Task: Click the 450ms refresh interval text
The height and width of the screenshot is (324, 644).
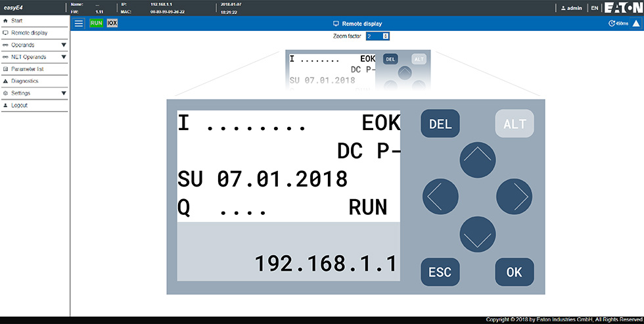Action: (x=622, y=24)
